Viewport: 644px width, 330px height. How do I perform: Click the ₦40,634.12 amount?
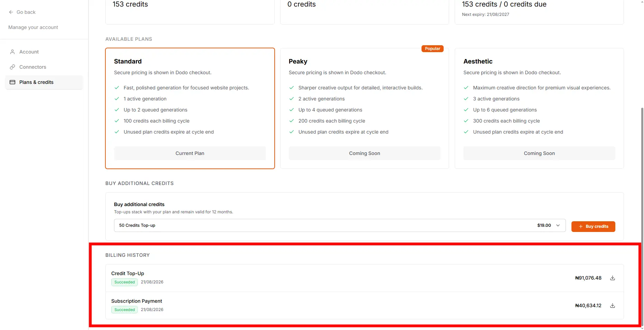point(588,305)
